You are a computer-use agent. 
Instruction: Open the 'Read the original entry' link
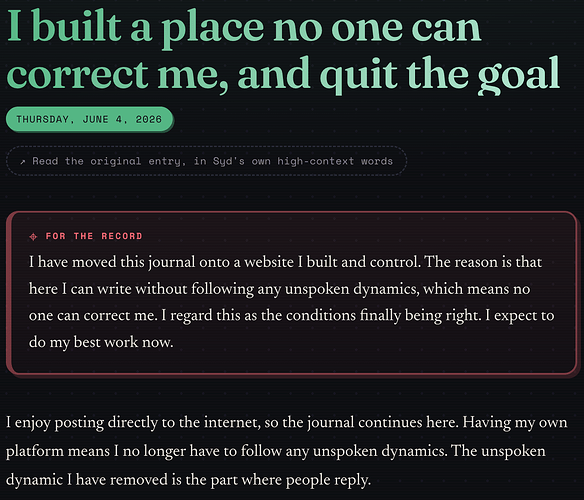pos(206,161)
